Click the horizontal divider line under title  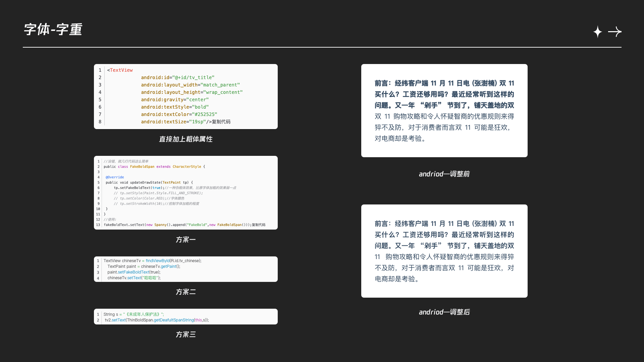[322, 47]
